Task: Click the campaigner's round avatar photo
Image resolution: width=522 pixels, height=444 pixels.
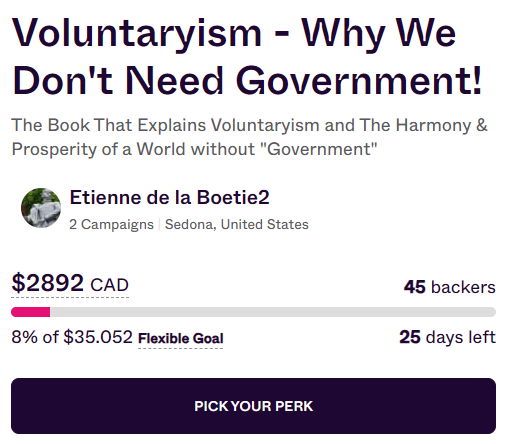Action: coord(41,208)
